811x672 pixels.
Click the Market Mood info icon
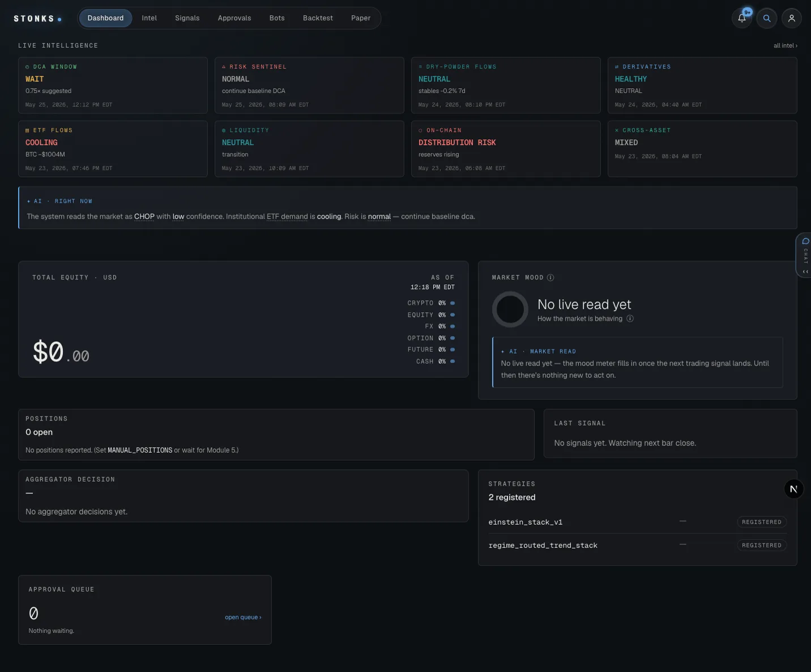550,278
